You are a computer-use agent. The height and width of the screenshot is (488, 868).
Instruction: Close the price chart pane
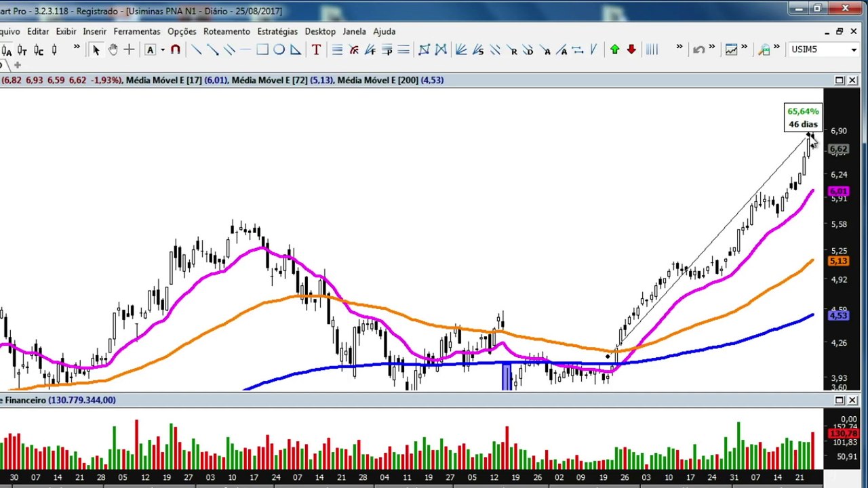coord(852,80)
